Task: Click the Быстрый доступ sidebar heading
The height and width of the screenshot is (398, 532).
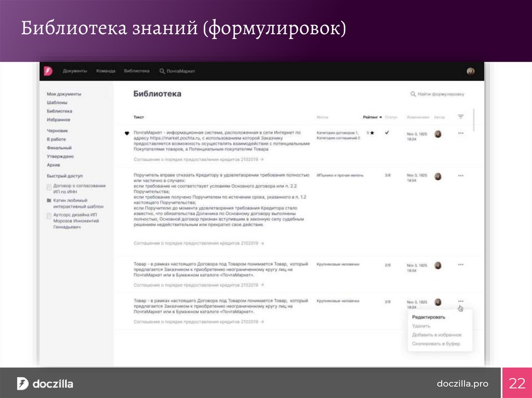Action: coord(65,176)
